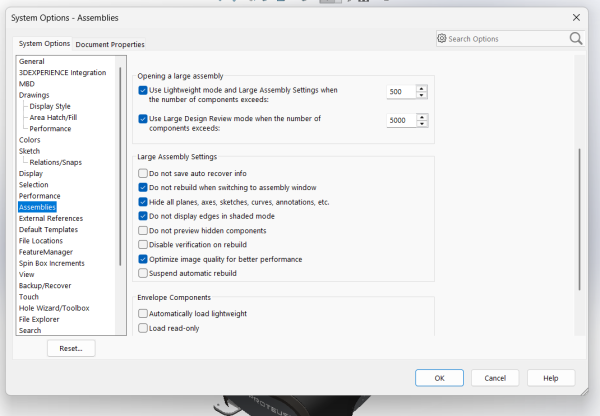The image size is (600, 416).
Task: Enable Disable verification on rebuild
Action: tap(143, 245)
